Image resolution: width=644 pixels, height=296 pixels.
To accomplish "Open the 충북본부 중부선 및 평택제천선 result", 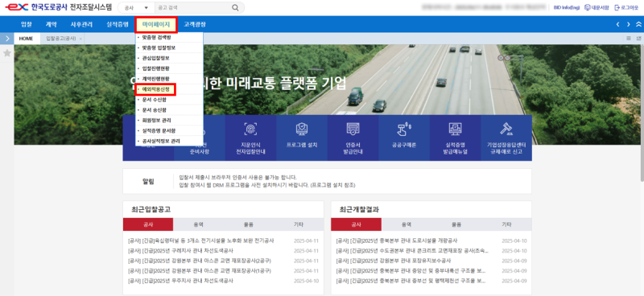I will point(411,282).
